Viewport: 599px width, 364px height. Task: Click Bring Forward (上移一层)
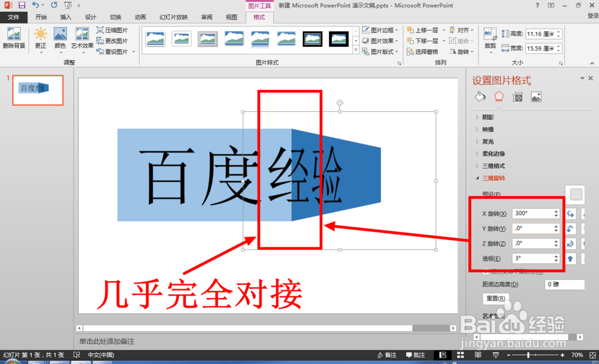[x=422, y=30]
